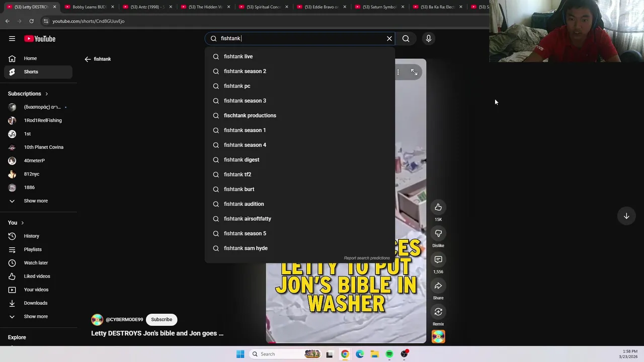Choose suggestion fishtank season 4

tap(300, 145)
